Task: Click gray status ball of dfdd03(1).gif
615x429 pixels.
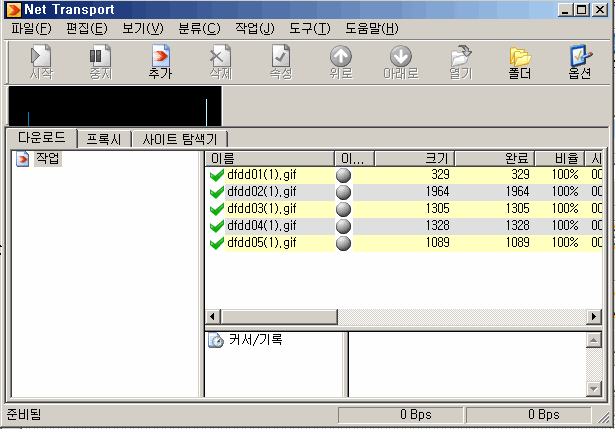Action: tap(344, 209)
